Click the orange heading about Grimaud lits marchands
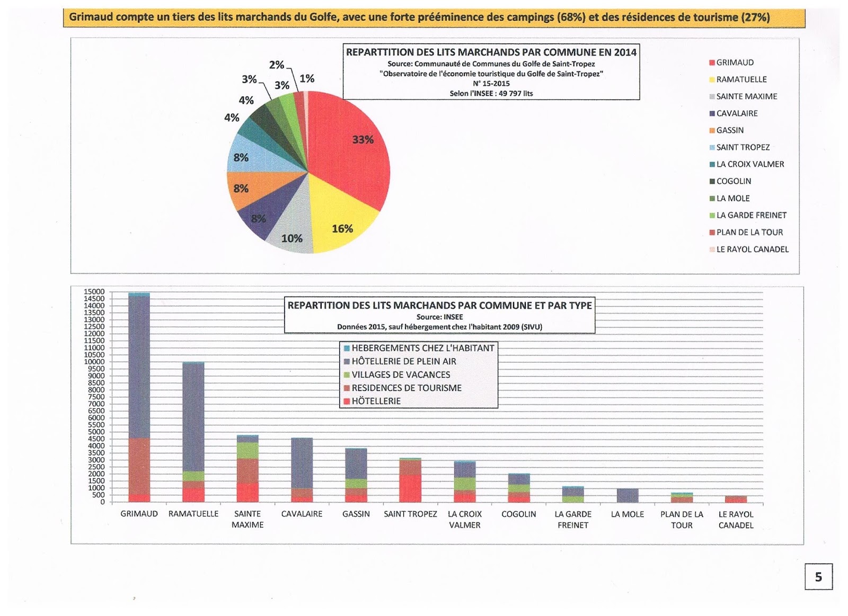The height and width of the screenshot is (616, 848). point(434,17)
